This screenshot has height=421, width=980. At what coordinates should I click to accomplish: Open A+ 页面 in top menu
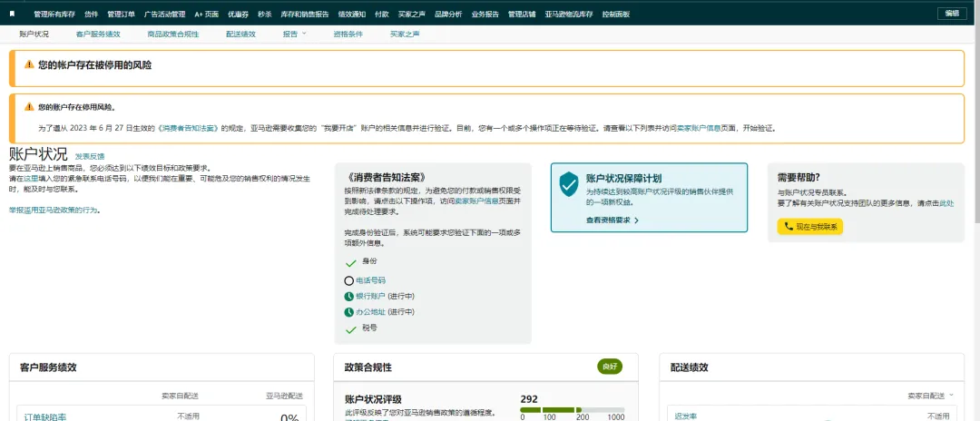point(207,14)
